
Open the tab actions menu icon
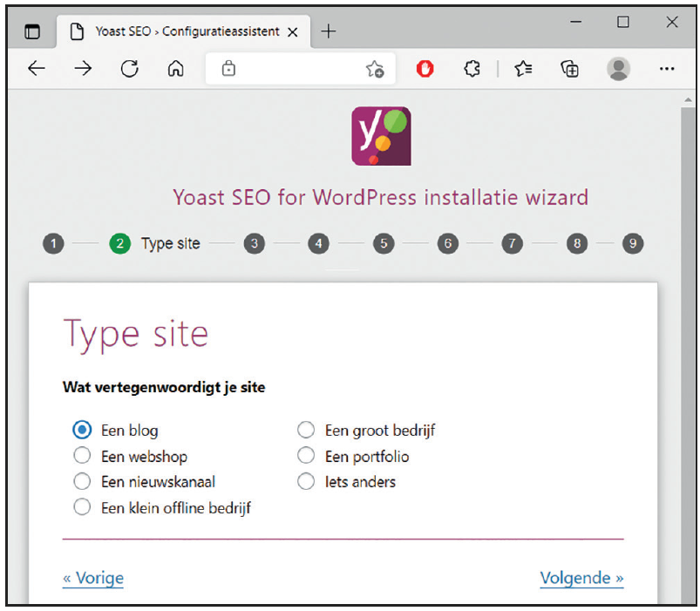pos(32,31)
